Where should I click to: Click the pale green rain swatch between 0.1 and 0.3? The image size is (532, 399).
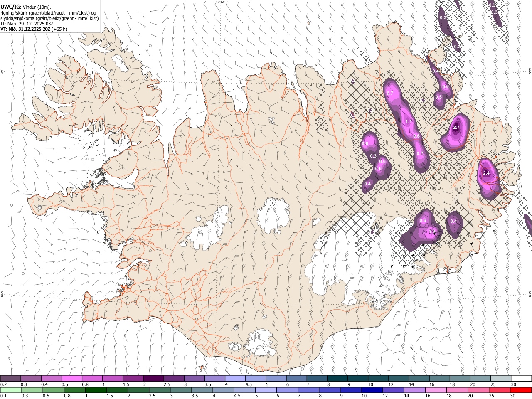[10, 390]
